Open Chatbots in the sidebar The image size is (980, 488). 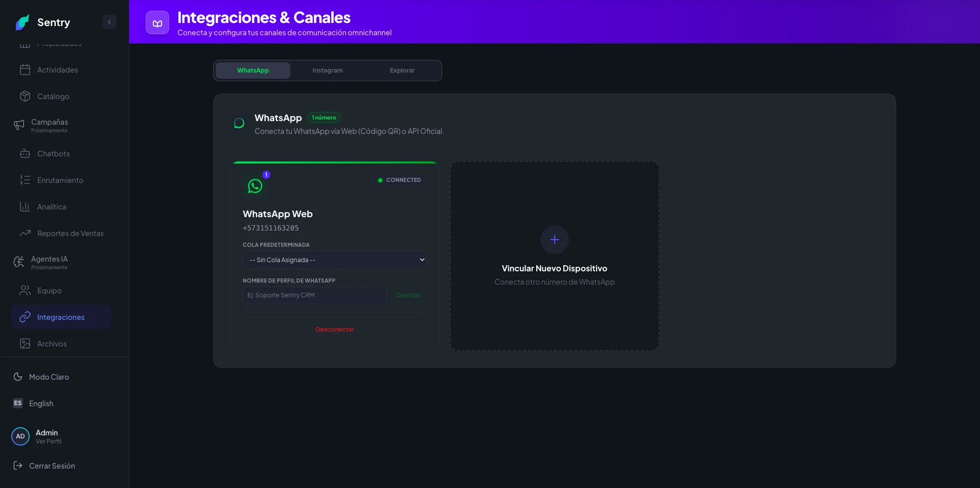tap(61, 154)
